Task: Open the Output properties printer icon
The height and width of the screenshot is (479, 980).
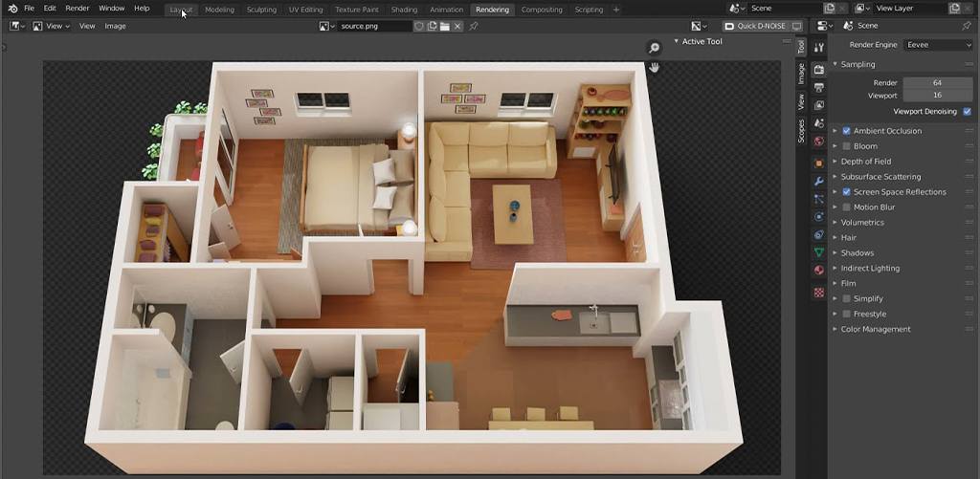Action: (x=819, y=87)
